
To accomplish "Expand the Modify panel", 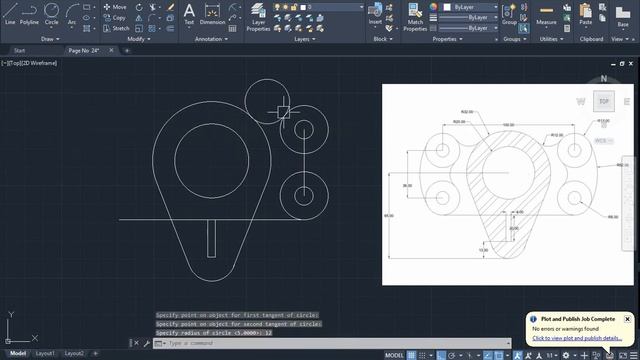I will coord(139,39).
